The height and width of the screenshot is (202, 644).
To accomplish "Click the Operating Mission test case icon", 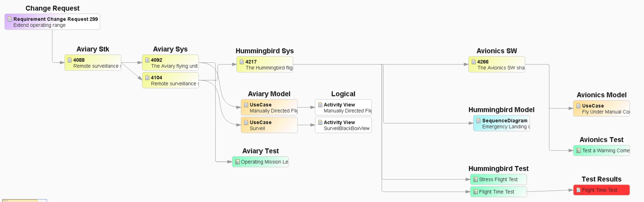I will (237, 162).
